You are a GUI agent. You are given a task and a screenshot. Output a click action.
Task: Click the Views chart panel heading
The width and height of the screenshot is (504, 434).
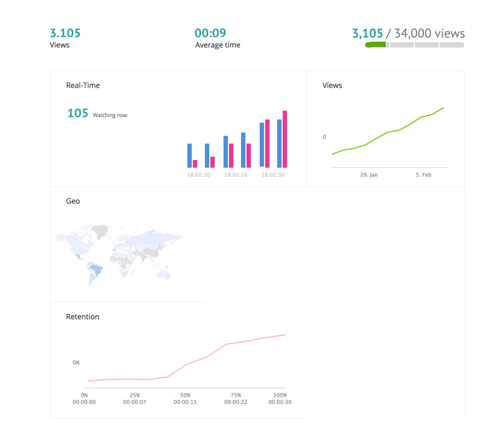332,85
